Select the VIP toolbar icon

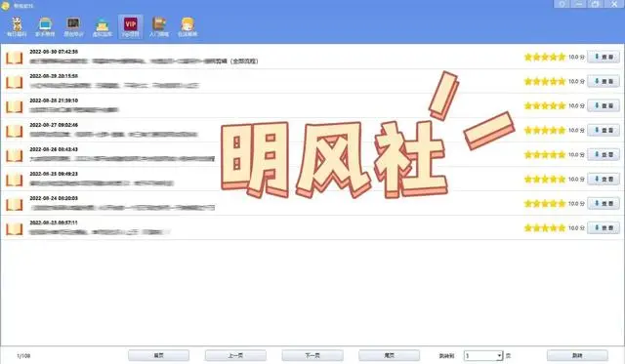coord(131,26)
